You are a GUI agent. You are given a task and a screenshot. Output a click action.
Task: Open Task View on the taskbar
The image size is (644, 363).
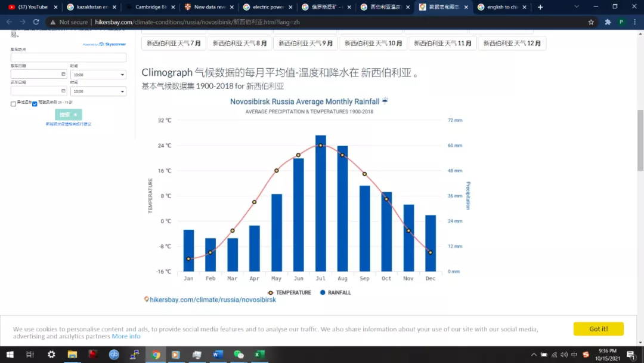click(x=30, y=355)
